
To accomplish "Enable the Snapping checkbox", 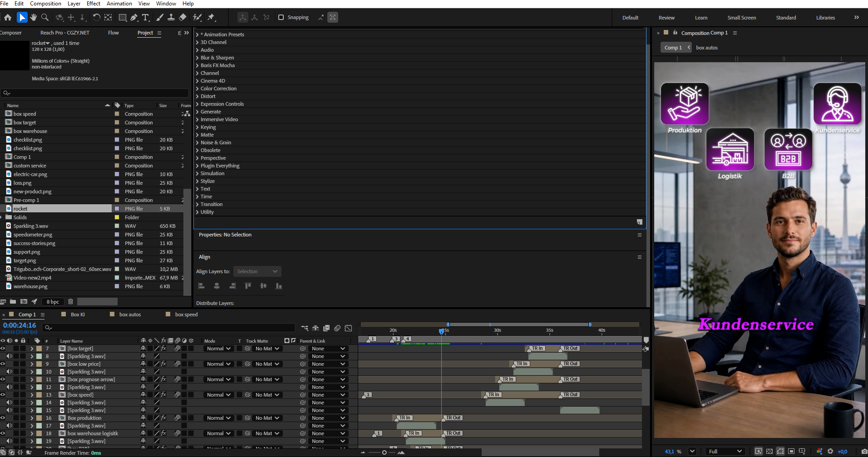I will tap(281, 17).
